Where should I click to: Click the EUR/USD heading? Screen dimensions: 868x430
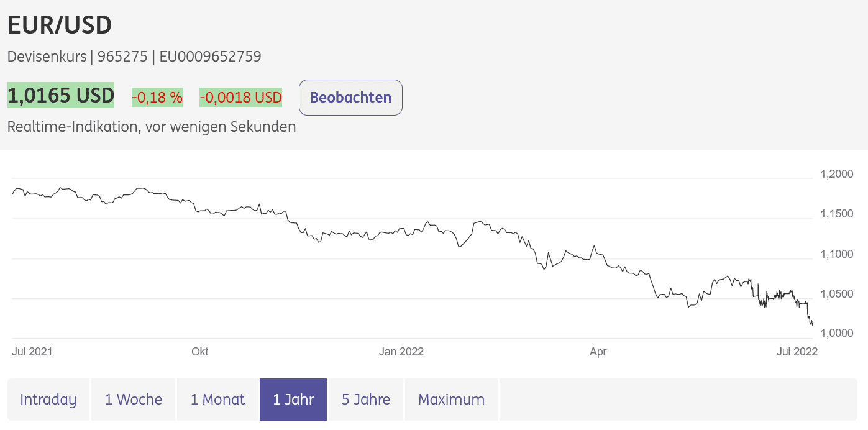pyautogui.click(x=60, y=25)
